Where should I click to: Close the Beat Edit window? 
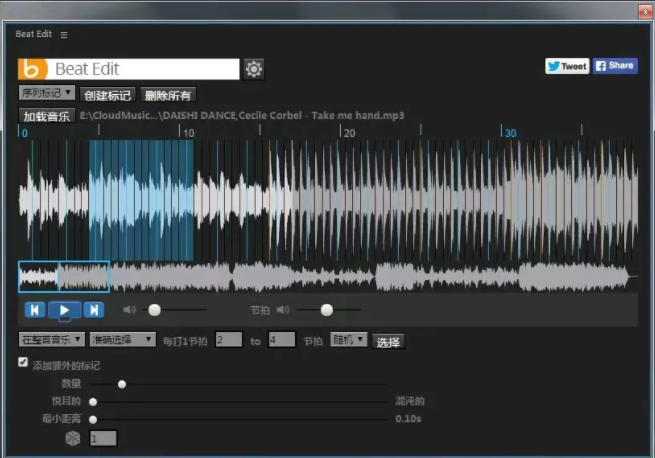click(x=645, y=11)
